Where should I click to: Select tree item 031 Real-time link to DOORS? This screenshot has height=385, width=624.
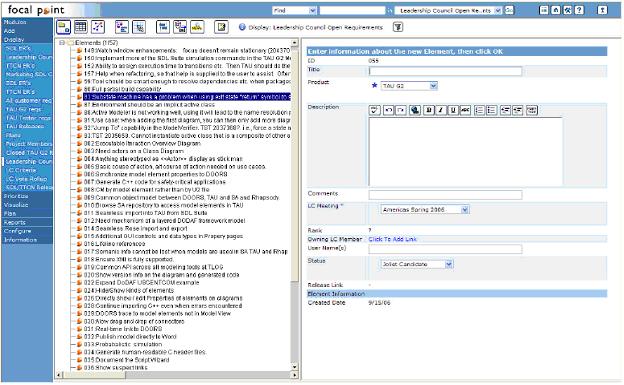(x=123, y=329)
